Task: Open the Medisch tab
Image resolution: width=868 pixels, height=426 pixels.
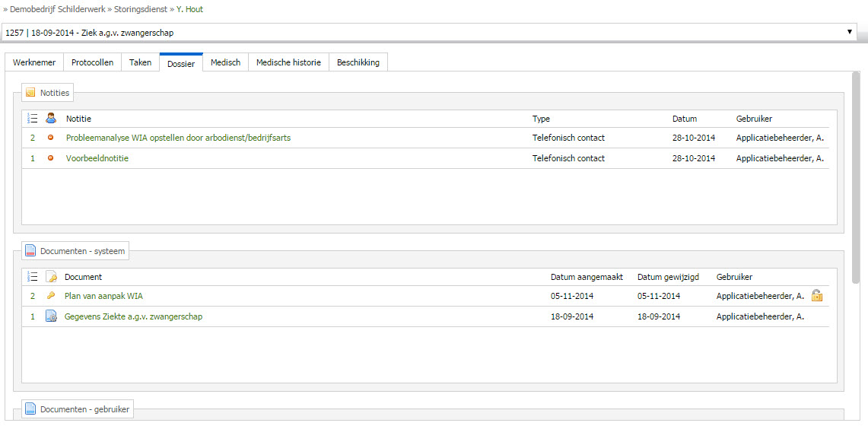Action: point(225,62)
